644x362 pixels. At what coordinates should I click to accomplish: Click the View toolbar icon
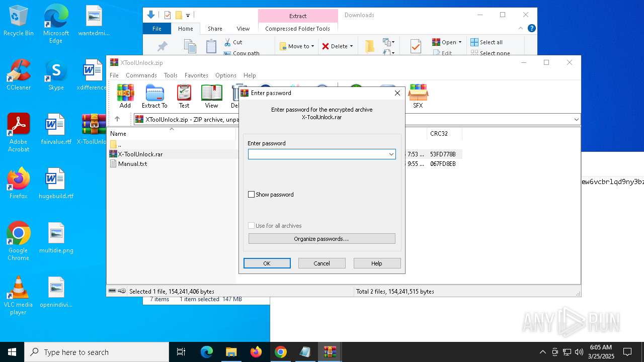coord(211,96)
